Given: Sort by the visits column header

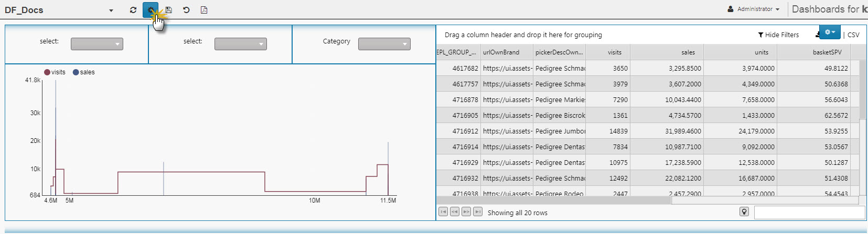Looking at the screenshot, I should point(615,52).
